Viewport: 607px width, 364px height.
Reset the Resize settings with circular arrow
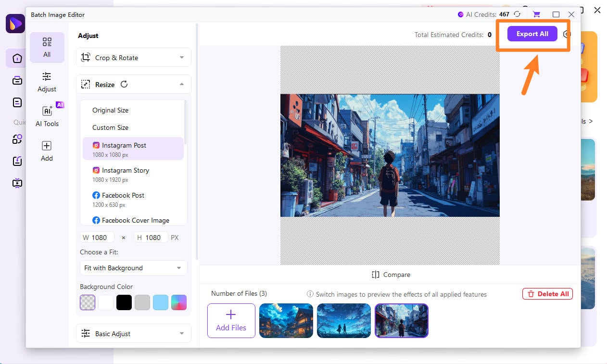[x=124, y=85]
